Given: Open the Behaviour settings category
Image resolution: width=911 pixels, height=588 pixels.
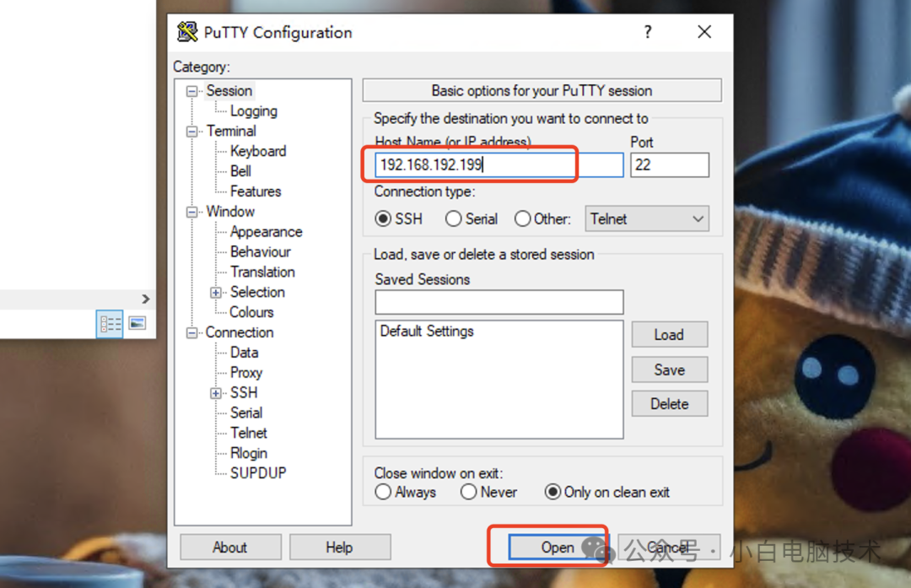Looking at the screenshot, I should click(x=261, y=251).
